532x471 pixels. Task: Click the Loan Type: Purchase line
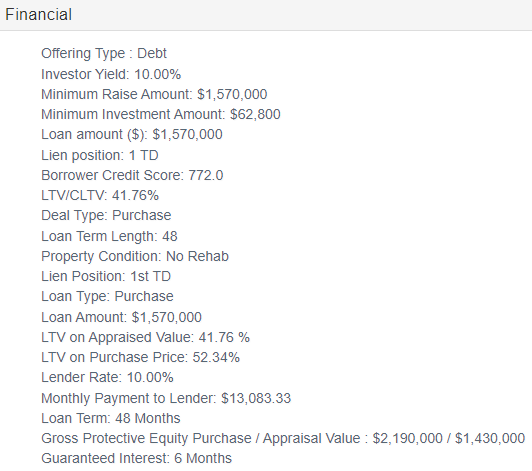(107, 296)
